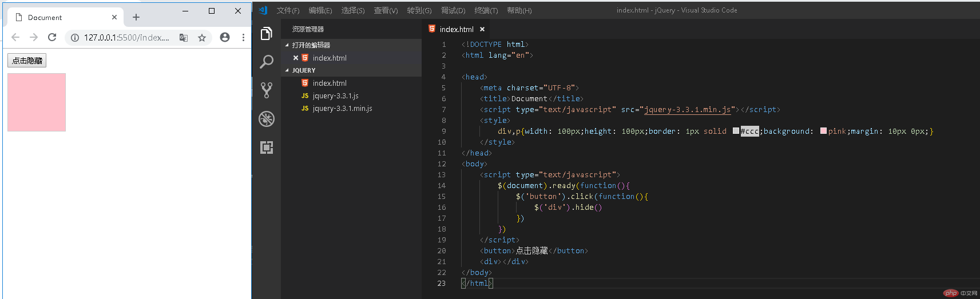The height and width of the screenshot is (299, 980).
Task: Follow the jquery-3.3.1.min.js src link
Action: click(687, 110)
